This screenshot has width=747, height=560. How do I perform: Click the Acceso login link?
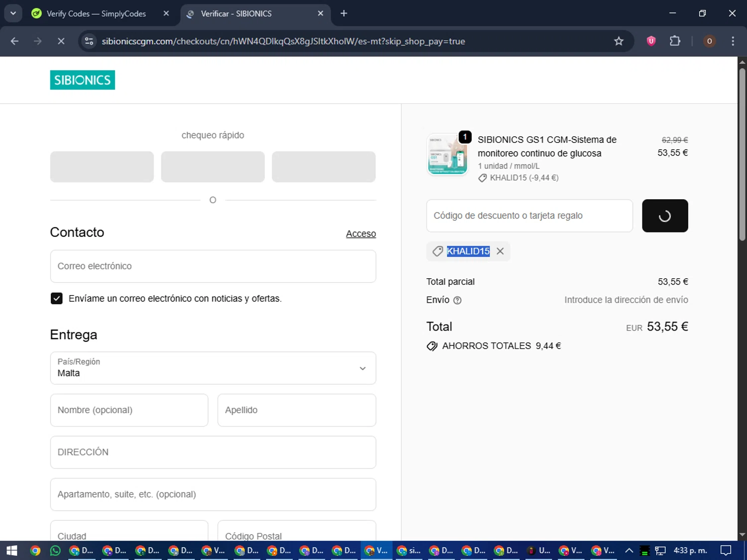(361, 234)
